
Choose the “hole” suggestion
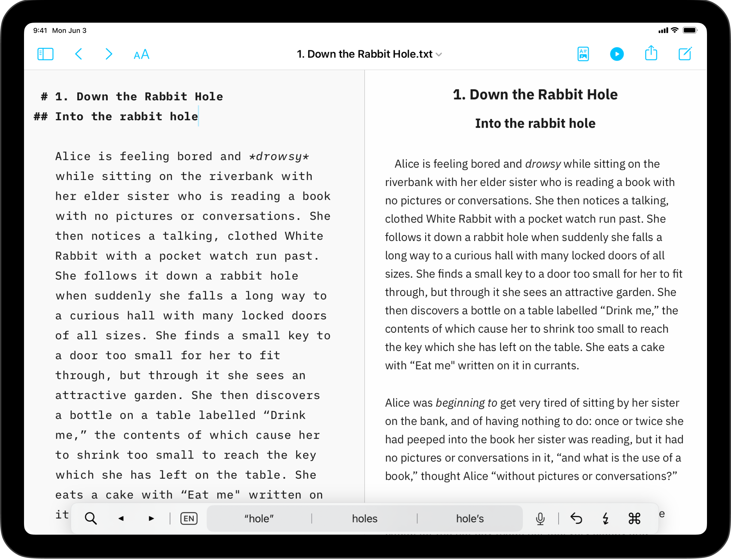coord(259,518)
